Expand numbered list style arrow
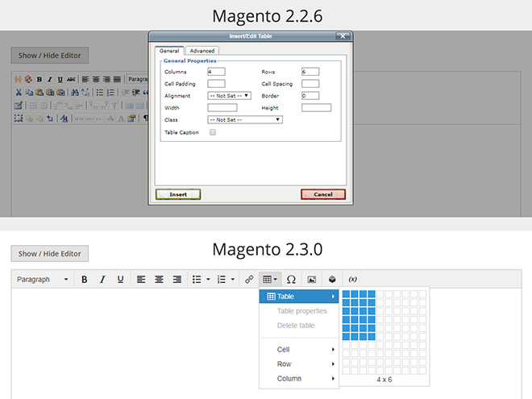This screenshot has width=532, height=399. (x=233, y=279)
